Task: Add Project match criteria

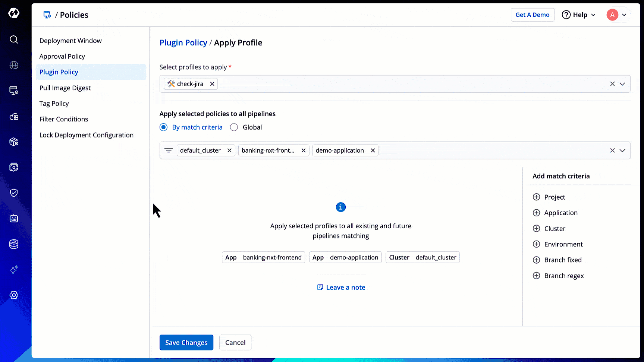Action: tap(537, 197)
